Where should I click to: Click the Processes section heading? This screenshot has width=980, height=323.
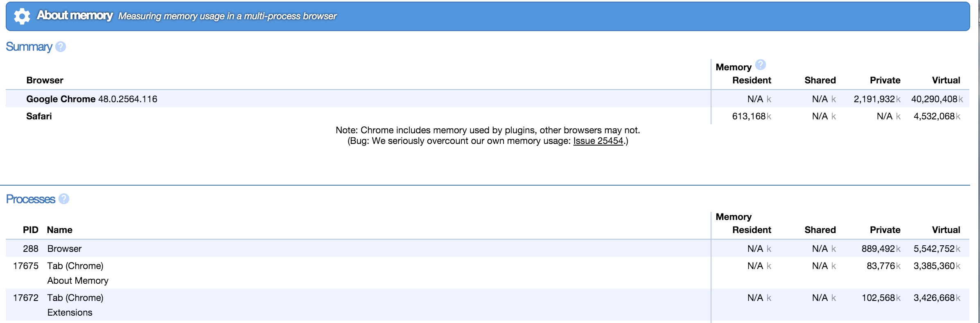31,199
